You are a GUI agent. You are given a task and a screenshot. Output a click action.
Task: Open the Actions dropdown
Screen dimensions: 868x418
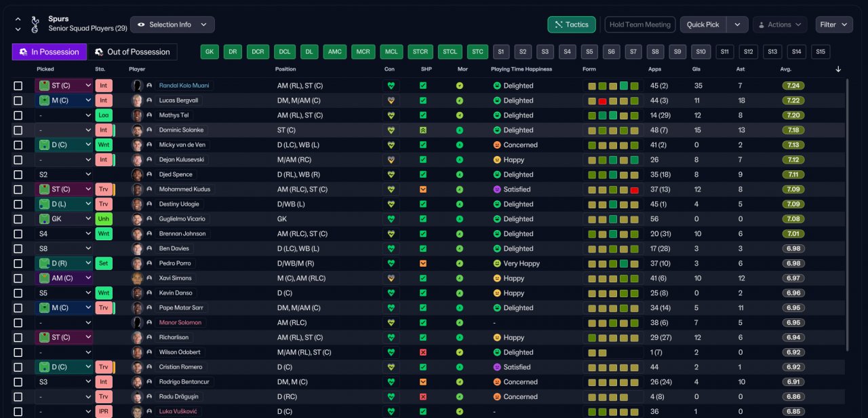pos(780,24)
